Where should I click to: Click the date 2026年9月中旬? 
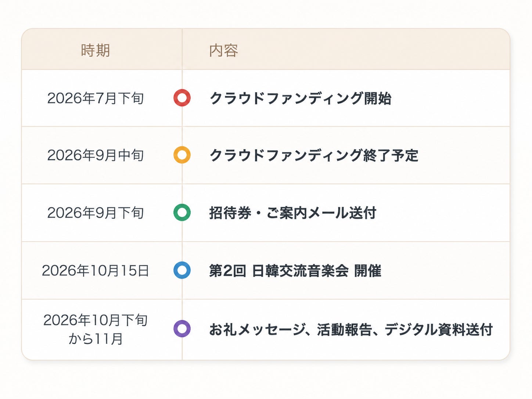point(96,155)
